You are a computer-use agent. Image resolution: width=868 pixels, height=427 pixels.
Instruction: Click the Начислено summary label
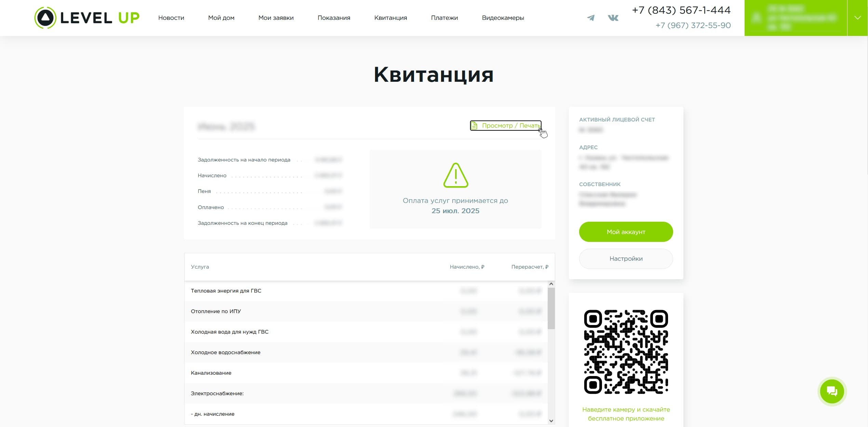212,176
